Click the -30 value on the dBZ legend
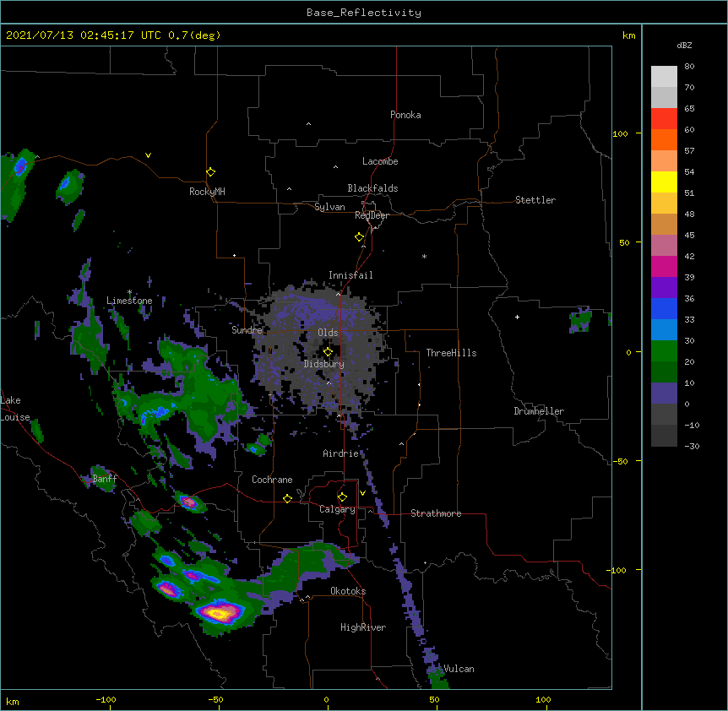728x711 pixels. pyautogui.click(x=692, y=446)
